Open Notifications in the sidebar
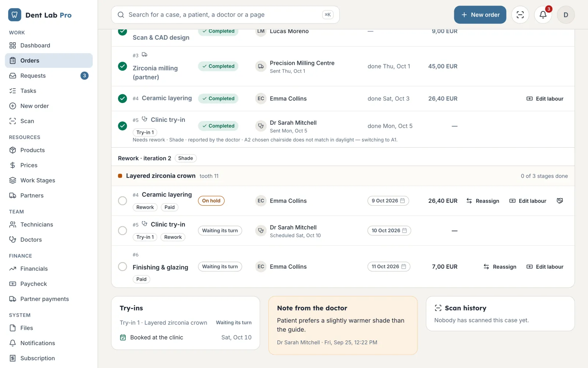This screenshot has width=588, height=368. (49, 343)
